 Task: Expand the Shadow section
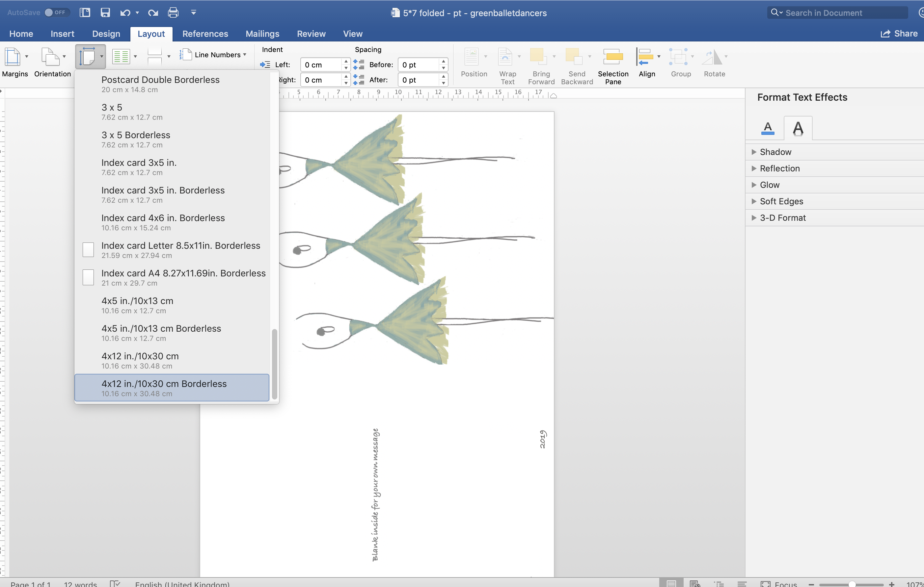[834, 152]
